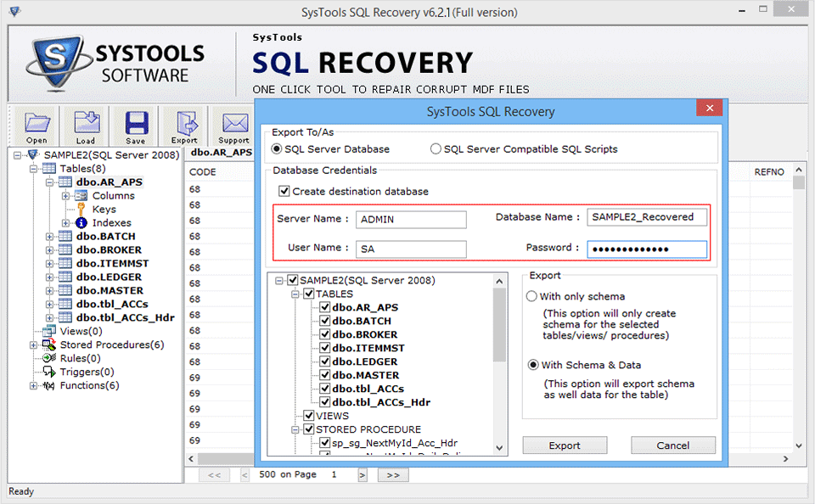The width and height of the screenshot is (815, 504).
Task: Click the Indexes info icon in left tree
Action: tap(81, 222)
